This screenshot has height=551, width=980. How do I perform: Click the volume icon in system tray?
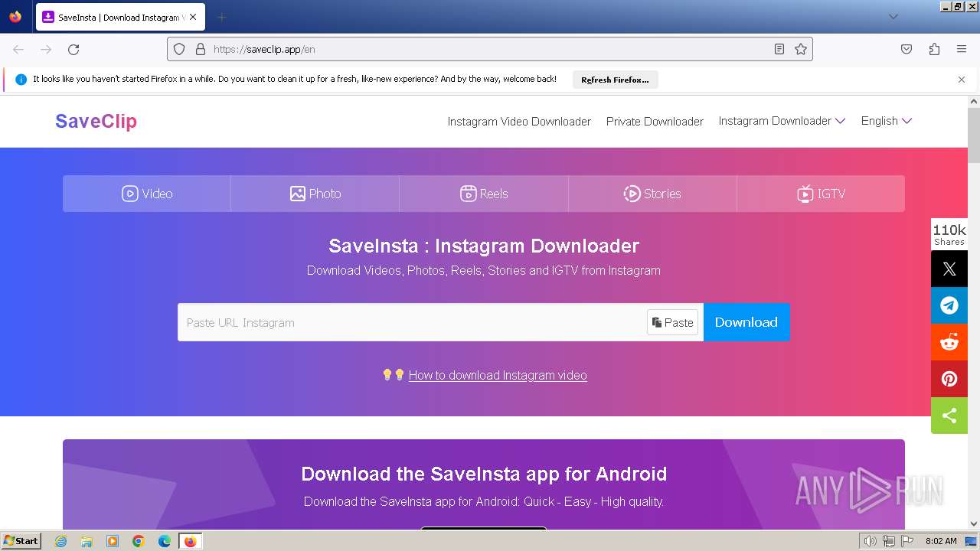(870, 541)
